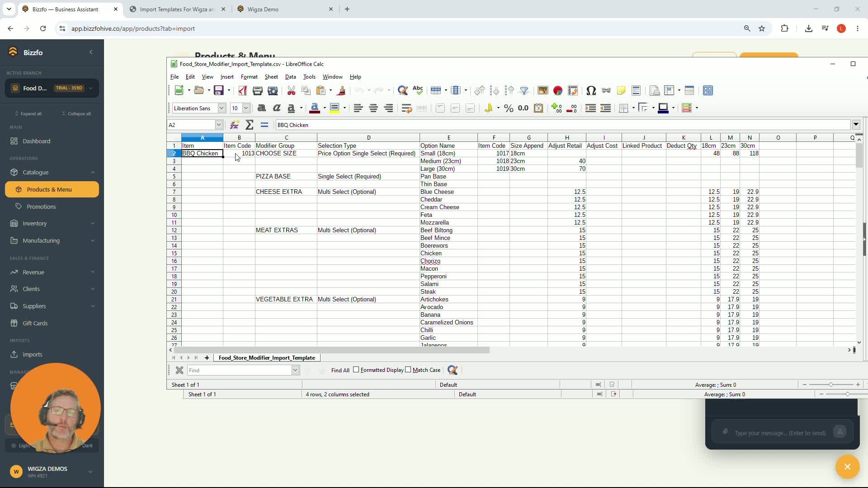
Task: Click Function Wizard icon
Action: (x=234, y=125)
